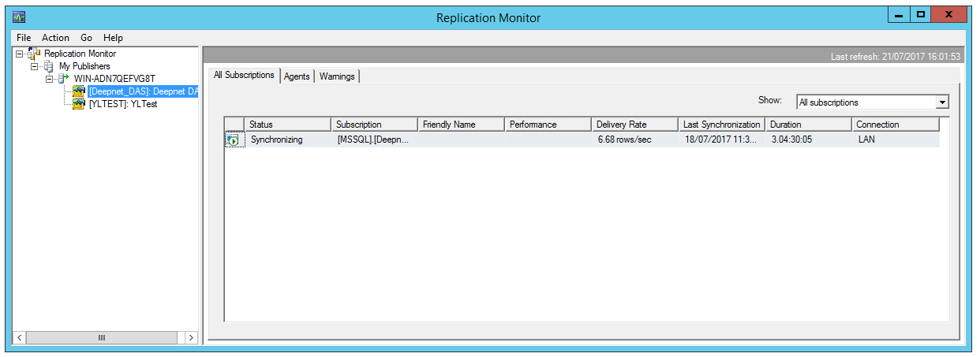Open the Show subscriptions filter dropdown
Image resolution: width=980 pixels, height=357 pixels.
(941, 102)
